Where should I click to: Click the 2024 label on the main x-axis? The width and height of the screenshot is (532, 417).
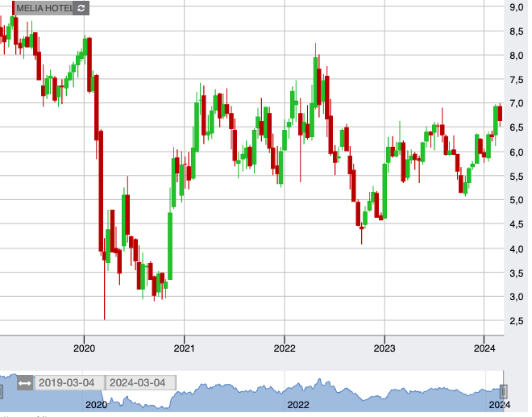(484, 348)
